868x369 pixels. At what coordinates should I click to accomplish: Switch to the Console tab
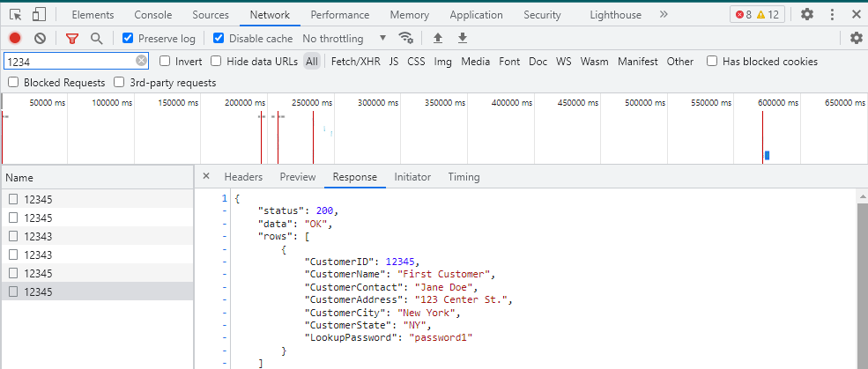(153, 15)
